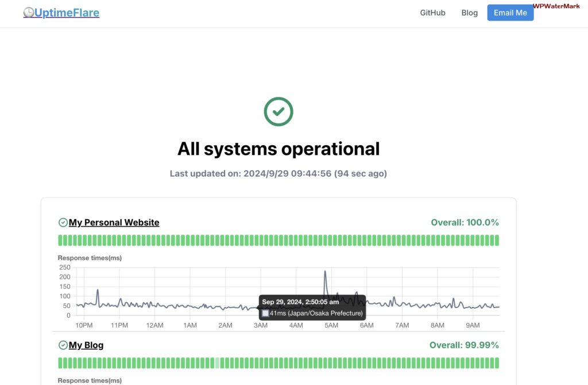This screenshot has height=385, width=588.
Task: Click the 250 value on chart y-axis
Action: tap(64, 267)
